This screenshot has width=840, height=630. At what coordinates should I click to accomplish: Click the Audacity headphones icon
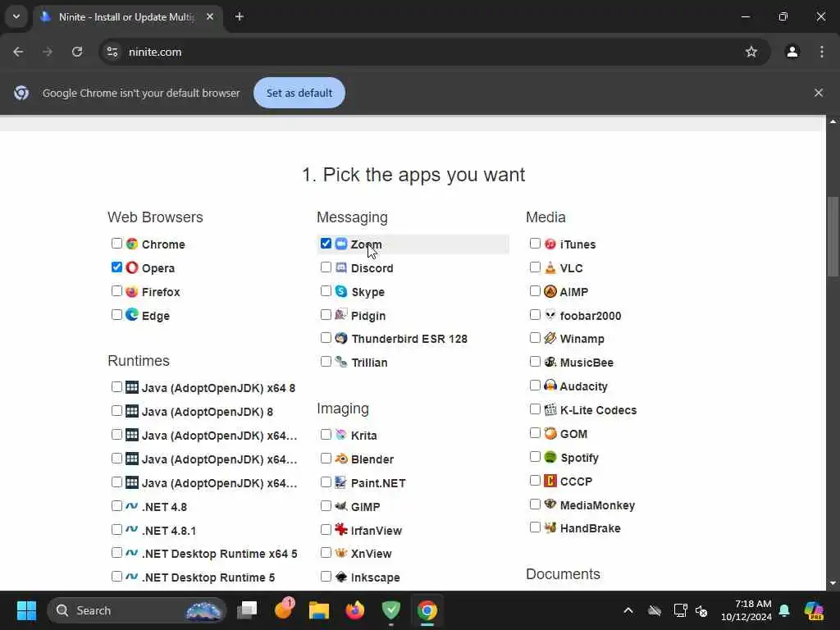pyautogui.click(x=550, y=386)
